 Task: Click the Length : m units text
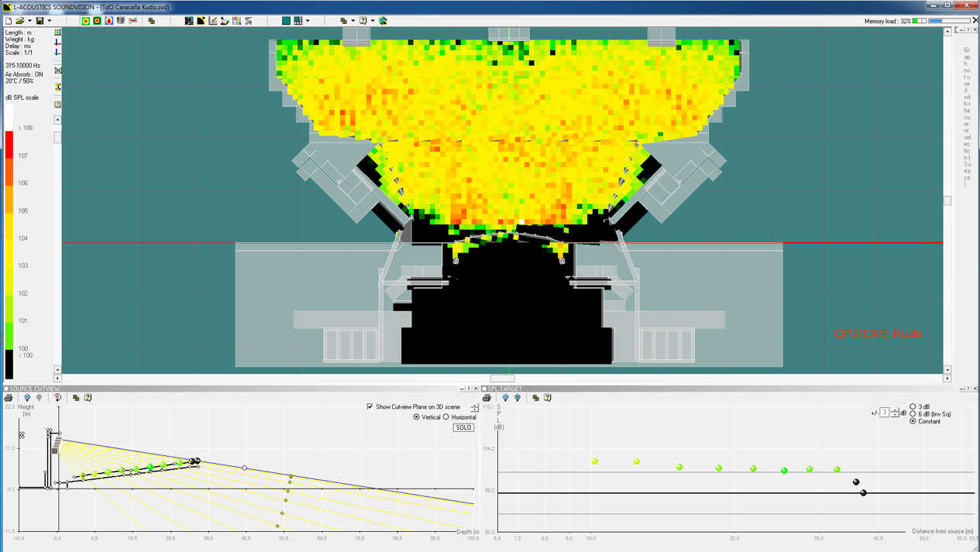pos(19,33)
